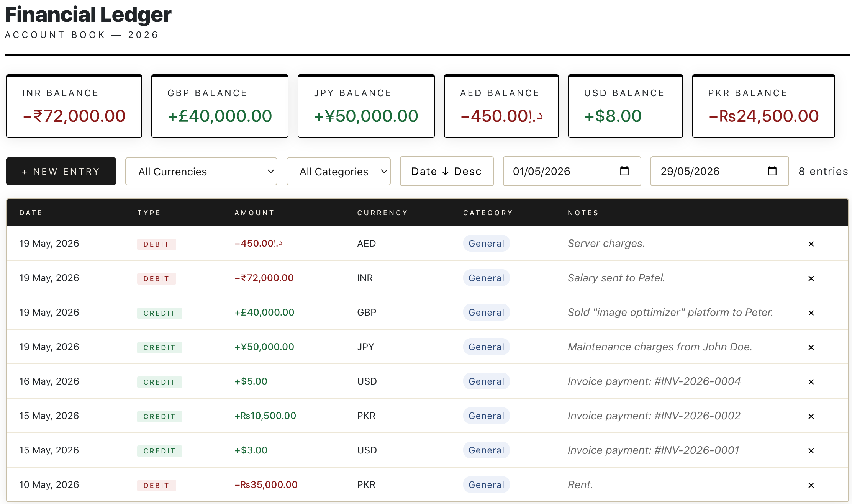Screen dimensions: 852x504
Task: Click the 8 entries count label
Action: click(x=823, y=171)
